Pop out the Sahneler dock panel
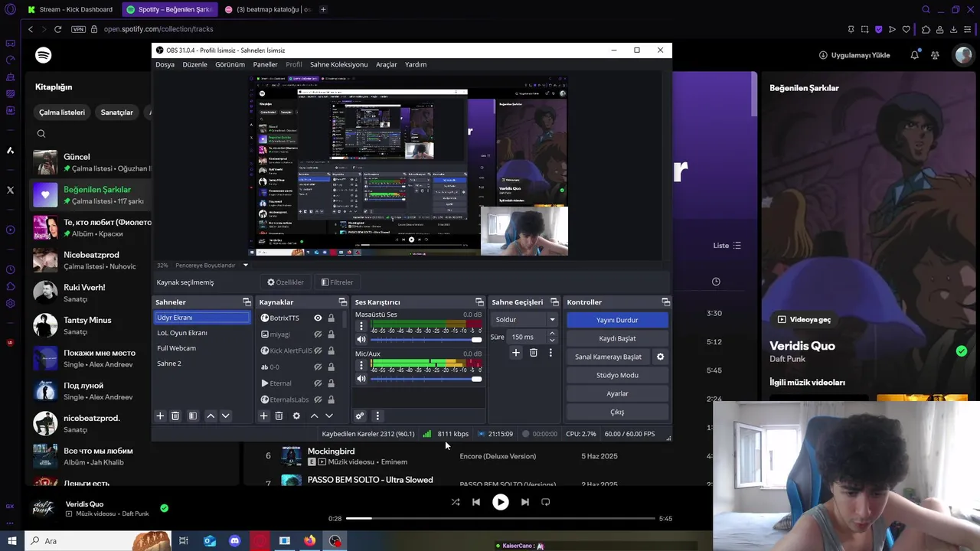980x551 pixels. 247,302
